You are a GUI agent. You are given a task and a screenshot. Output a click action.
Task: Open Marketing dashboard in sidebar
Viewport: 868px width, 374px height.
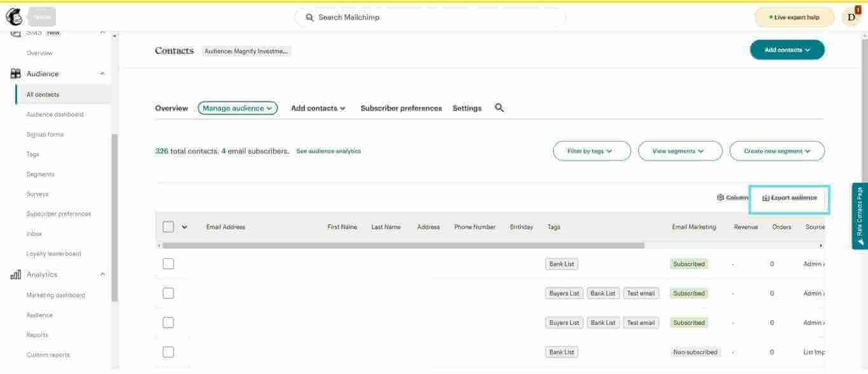coord(55,295)
